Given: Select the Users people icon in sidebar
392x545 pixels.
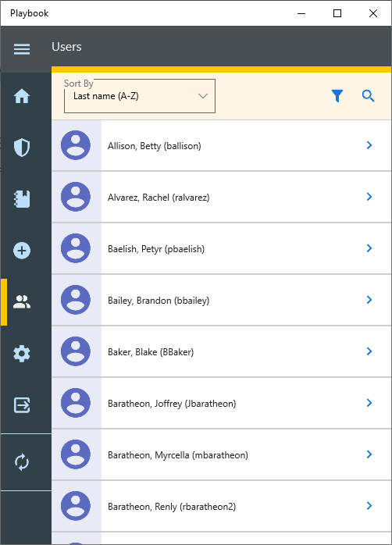Looking at the screenshot, I should 22,301.
